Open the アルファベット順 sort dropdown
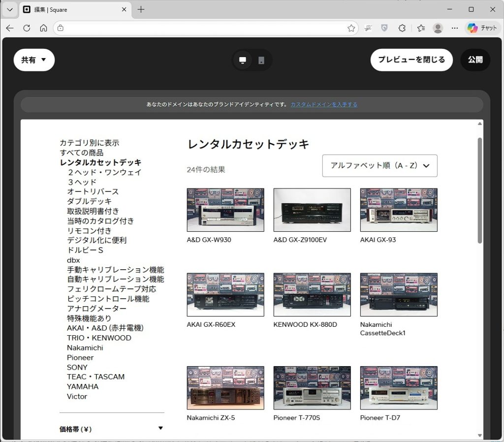This screenshot has width=504, height=442. [379, 166]
